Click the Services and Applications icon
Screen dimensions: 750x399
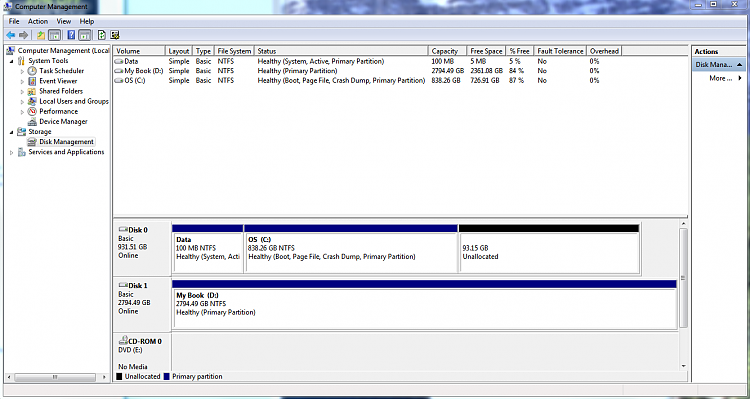pyautogui.click(x=22, y=152)
